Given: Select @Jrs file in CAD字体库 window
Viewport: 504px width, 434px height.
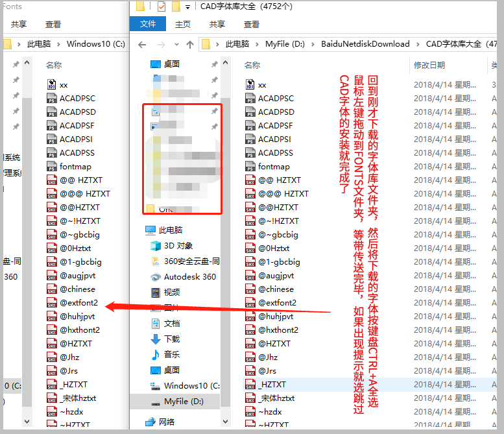Looking at the screenshot, I should coord(267,370).
